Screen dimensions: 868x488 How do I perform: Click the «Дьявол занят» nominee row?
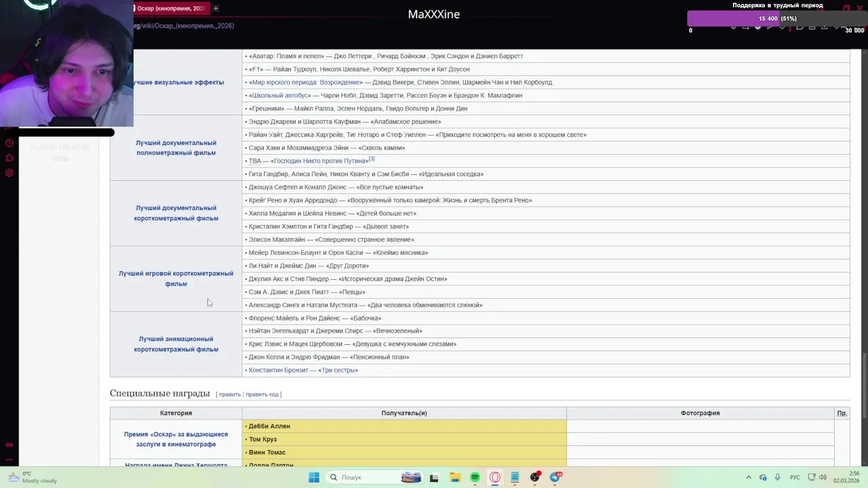(546, 226)
